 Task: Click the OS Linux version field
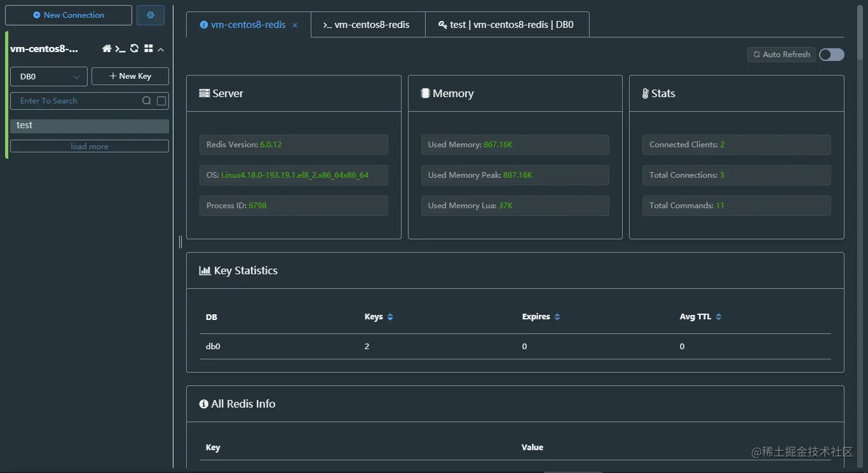(294, 175)
